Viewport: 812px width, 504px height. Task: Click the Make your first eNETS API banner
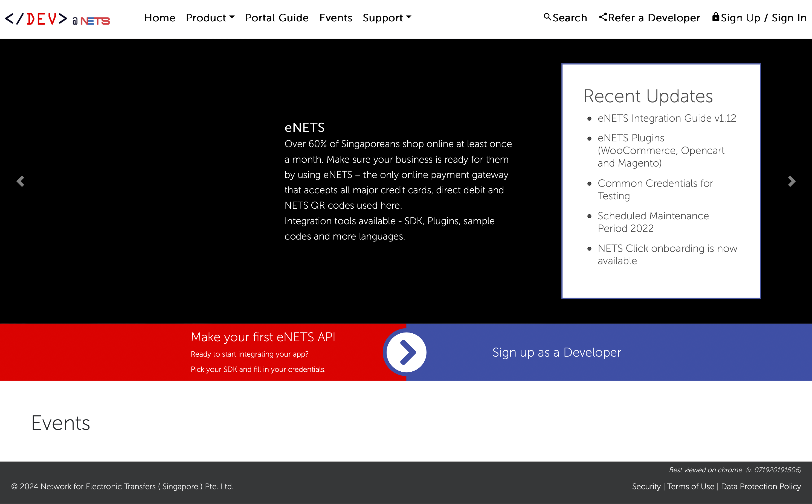(x=263, y=337)
